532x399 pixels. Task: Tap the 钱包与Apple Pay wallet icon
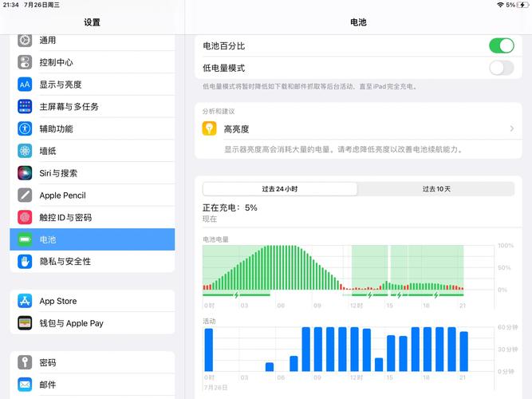(25, 323)
